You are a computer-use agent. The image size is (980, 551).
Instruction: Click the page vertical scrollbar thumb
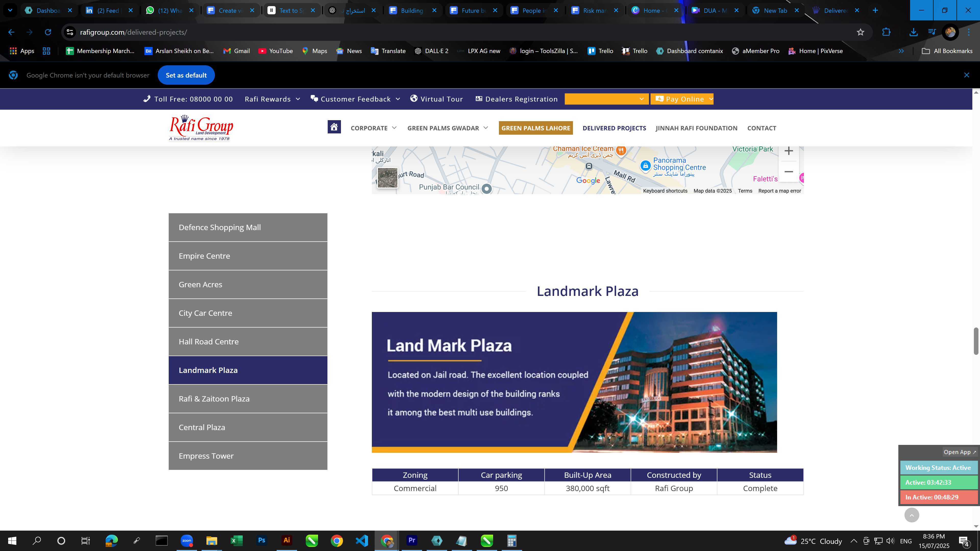[976, 341]
